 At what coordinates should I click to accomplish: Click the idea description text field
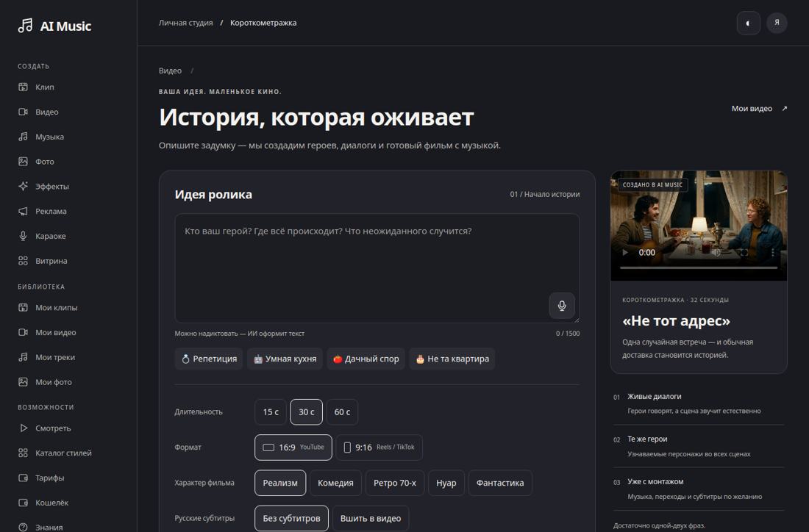(377, 268)
